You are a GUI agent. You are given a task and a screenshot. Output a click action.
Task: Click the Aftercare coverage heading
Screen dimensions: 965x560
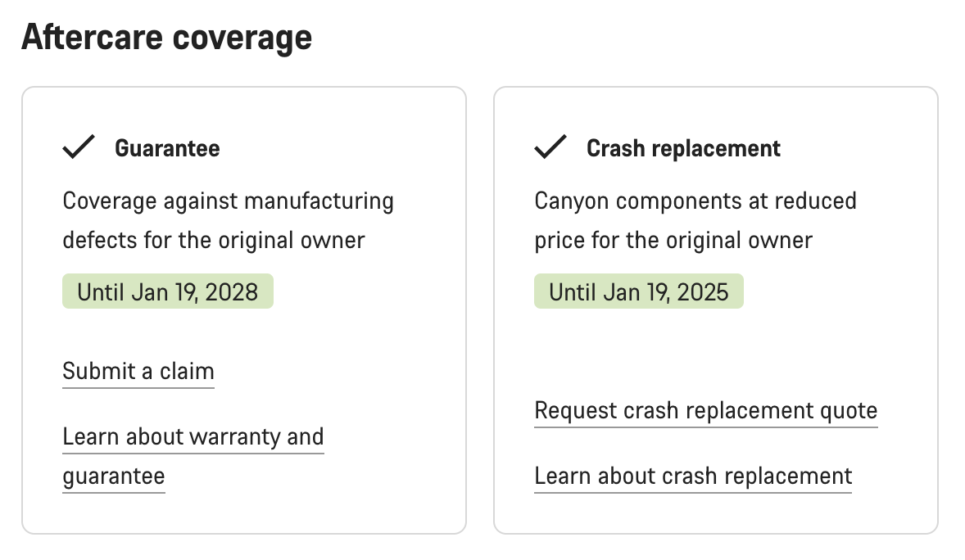(x=166, y=38)
